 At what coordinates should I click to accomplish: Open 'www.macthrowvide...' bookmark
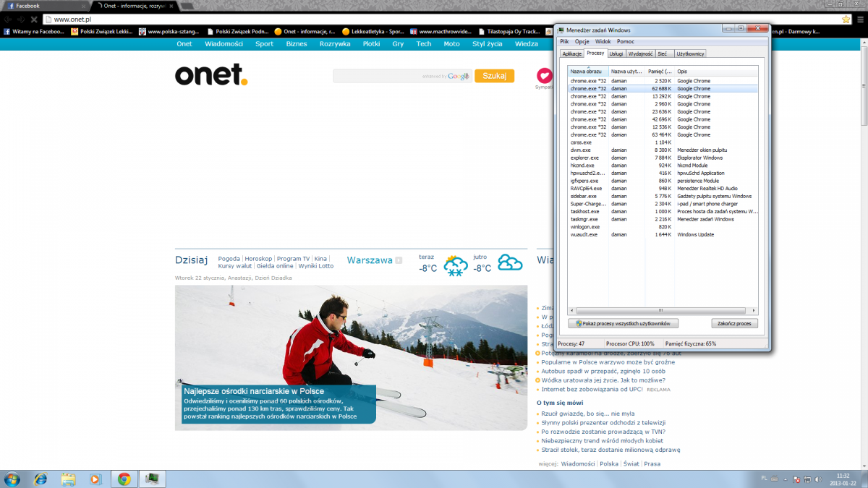point(440,32)
